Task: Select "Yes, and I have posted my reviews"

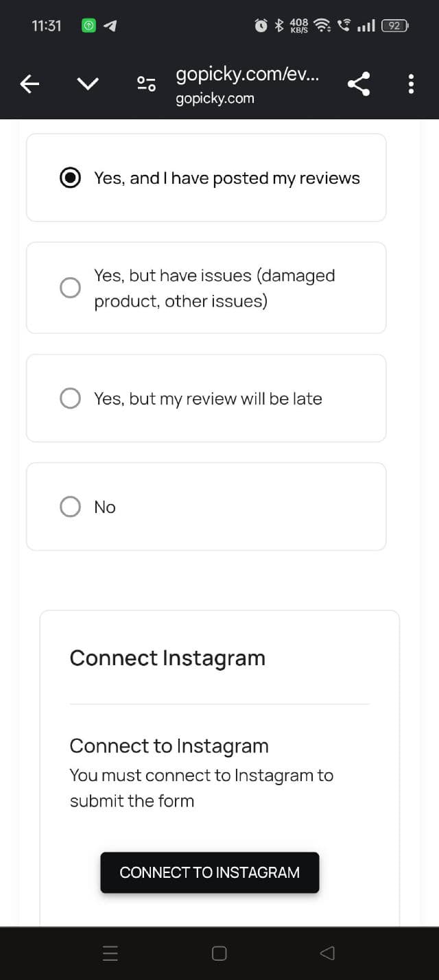Action: tap(71, 178)
